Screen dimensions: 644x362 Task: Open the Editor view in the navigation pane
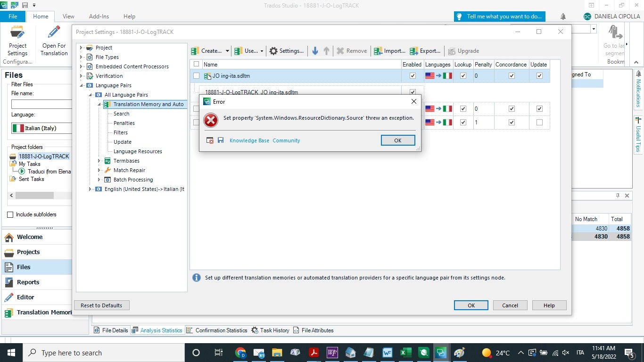pos(37,297)
